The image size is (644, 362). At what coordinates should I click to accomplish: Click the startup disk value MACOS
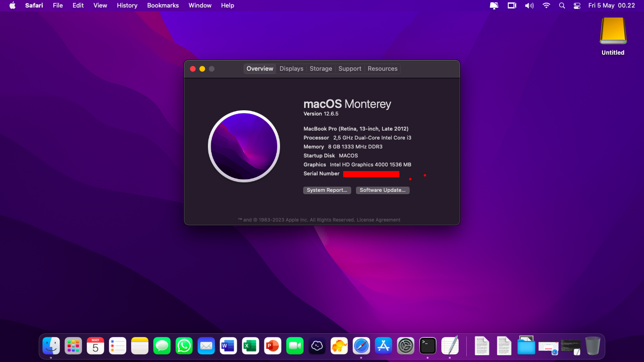point(348,156)
